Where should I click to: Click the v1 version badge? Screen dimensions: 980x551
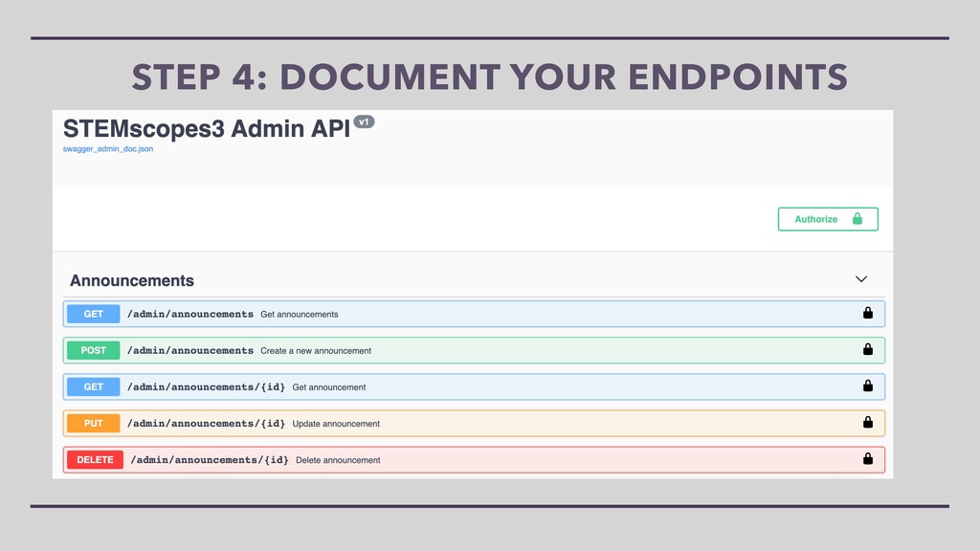coord(364,121)
